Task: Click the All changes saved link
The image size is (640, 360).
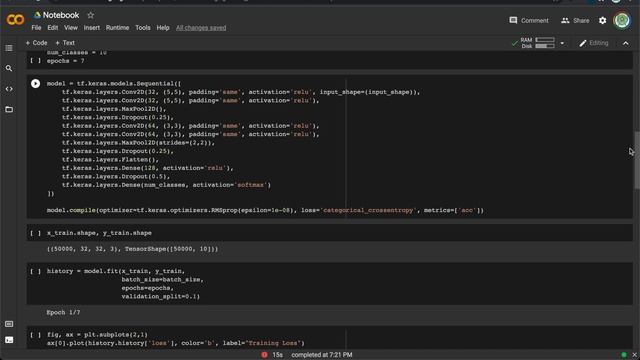Action: pos(201,28)
